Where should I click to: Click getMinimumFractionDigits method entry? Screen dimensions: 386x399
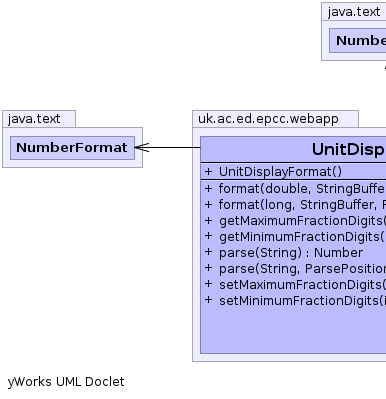[302, 237]
